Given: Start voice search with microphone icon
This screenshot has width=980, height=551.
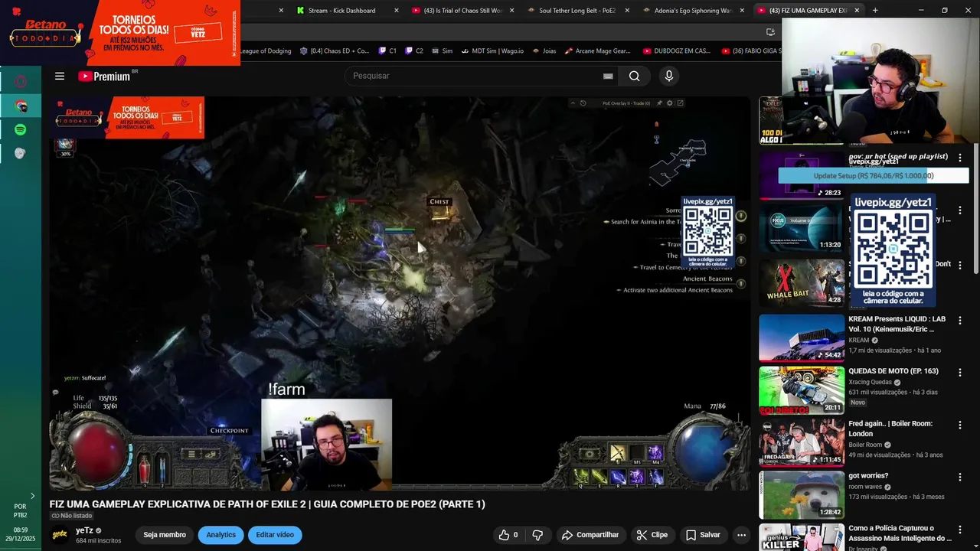Looking at the screenshot, I should (668, 76).
